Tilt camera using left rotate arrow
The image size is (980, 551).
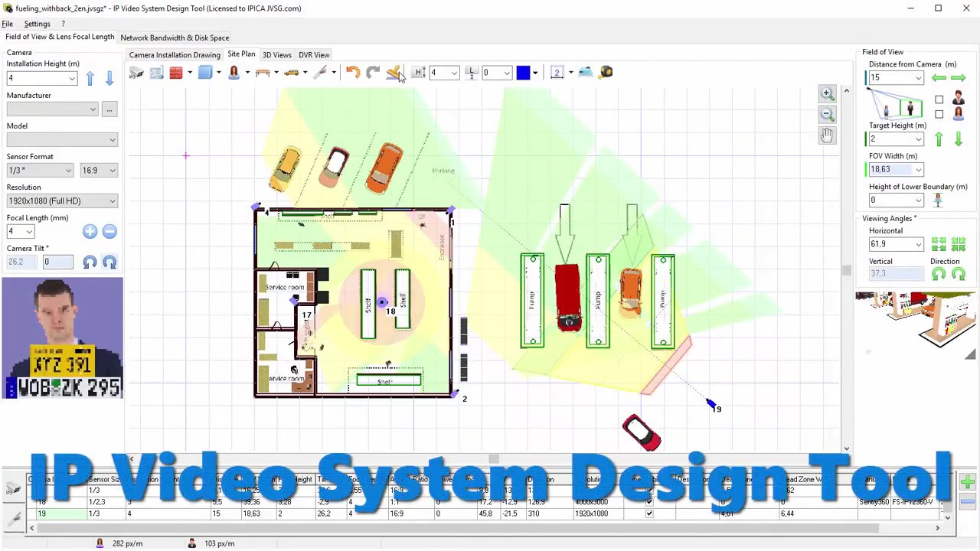(90, 262)
